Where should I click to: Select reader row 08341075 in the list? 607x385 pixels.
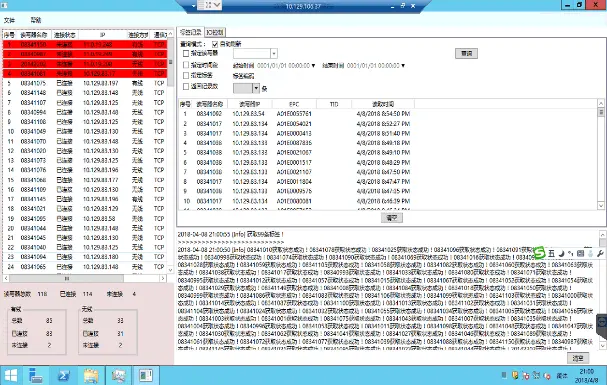click(85, 83)
